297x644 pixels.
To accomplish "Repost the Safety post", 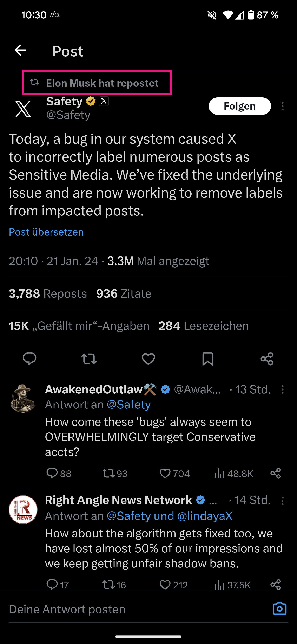I will [x=89, y=359].
